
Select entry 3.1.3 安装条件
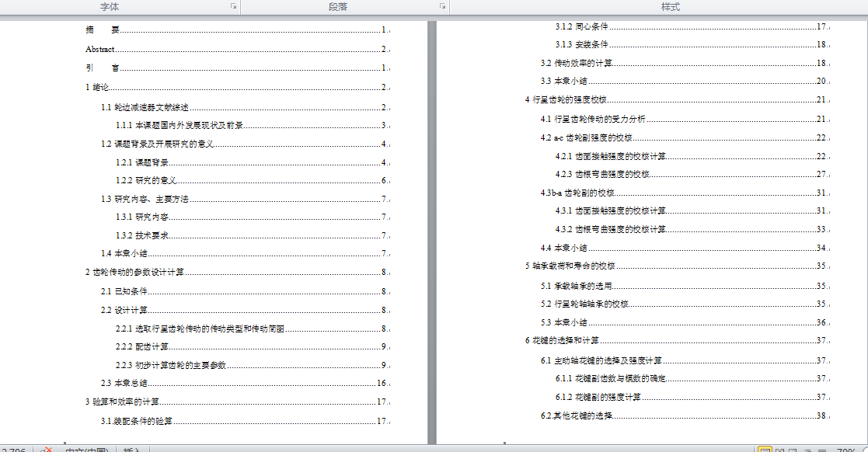(x=692, y=44)
